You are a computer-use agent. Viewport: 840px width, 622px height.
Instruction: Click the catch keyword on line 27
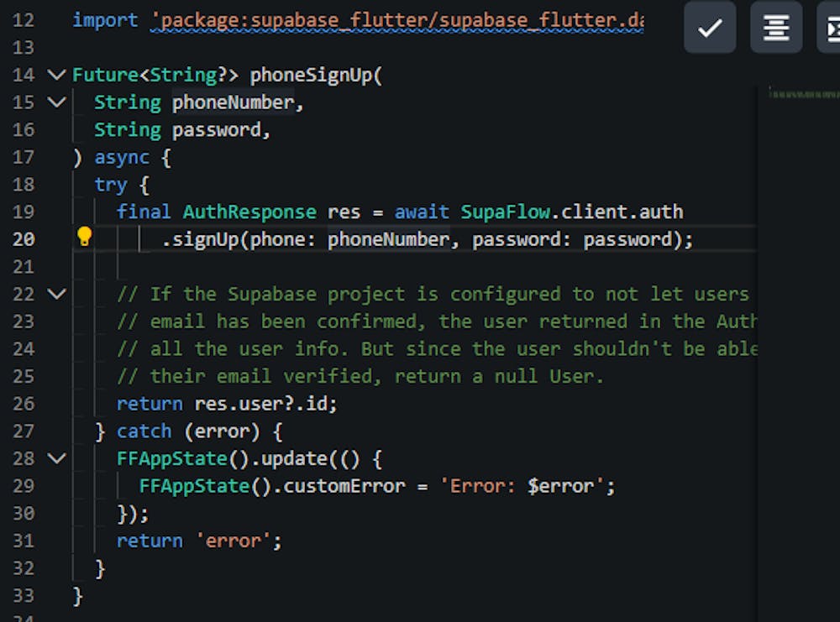(144, 431)
